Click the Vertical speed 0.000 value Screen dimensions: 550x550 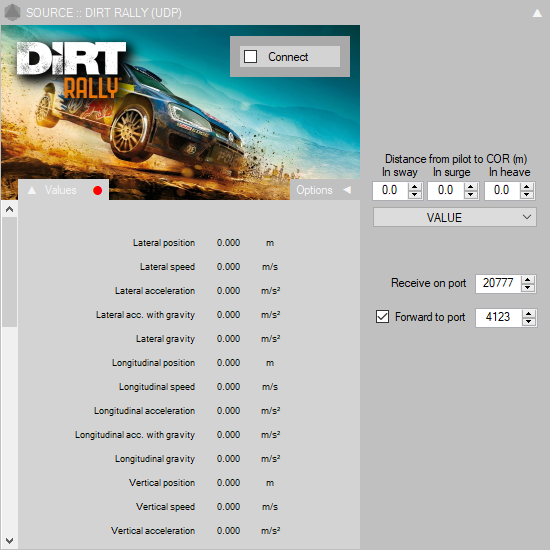coord(228,507)
